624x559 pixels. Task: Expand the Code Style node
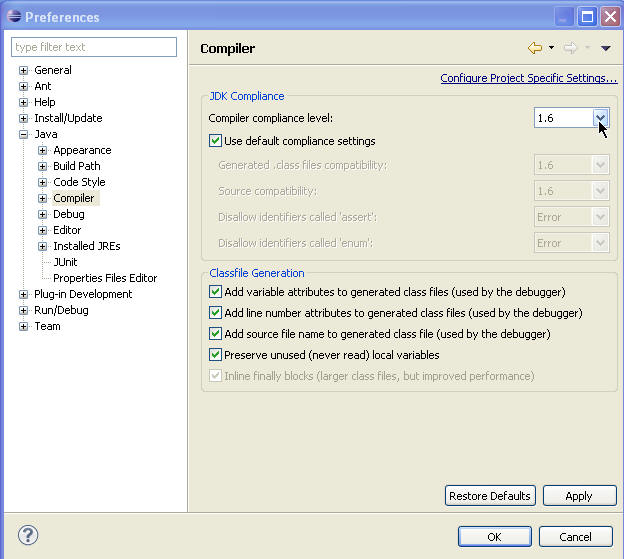[43, 182]
